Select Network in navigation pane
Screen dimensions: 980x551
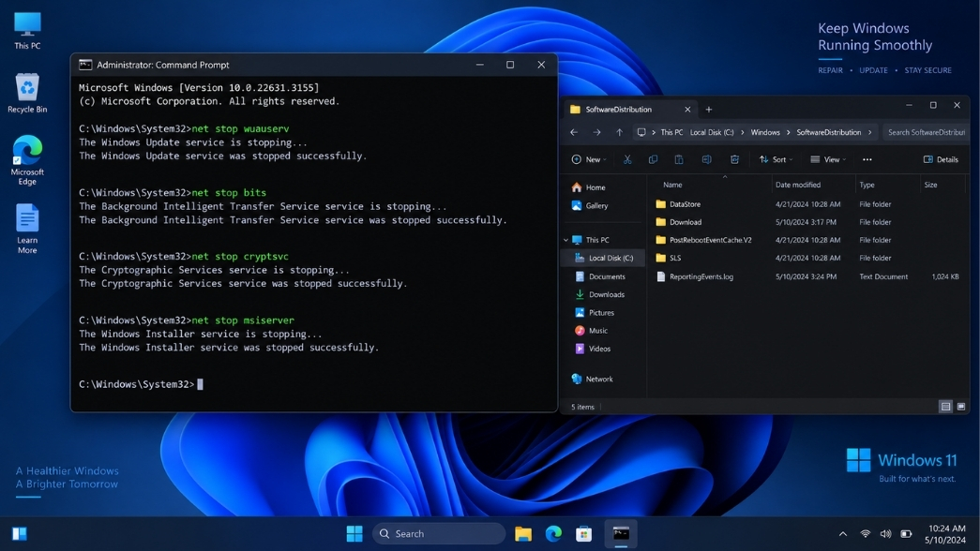pos(593,380)
